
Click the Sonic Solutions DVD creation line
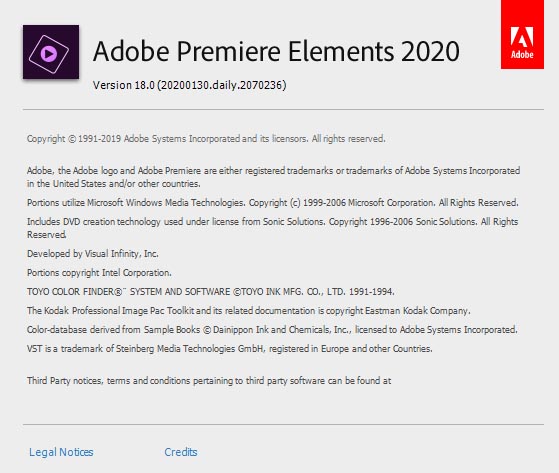[x=272, y=228]
